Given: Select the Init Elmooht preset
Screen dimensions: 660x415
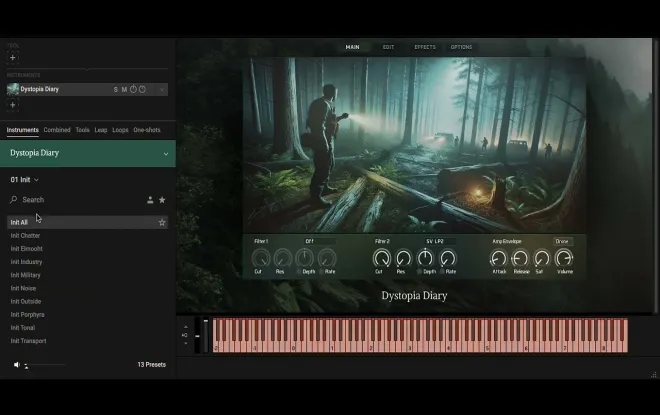Looking at the screenshot, I should click(27, 249).
